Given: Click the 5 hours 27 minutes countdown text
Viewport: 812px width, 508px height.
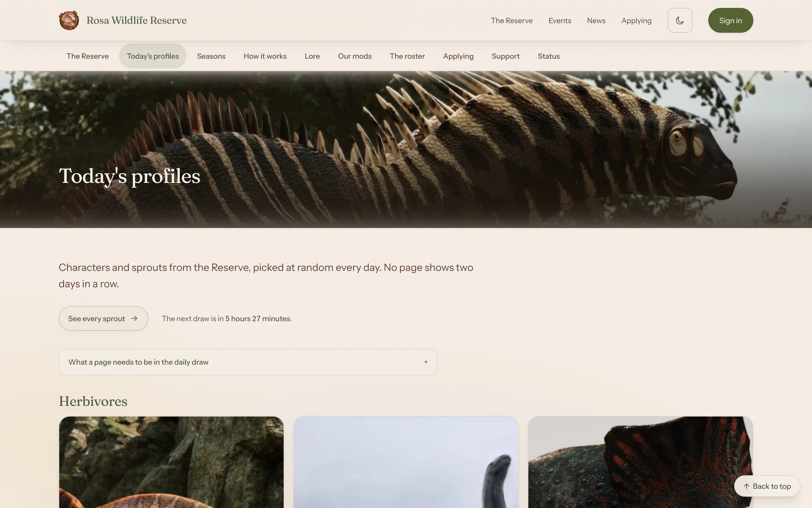Looking at the screenshot, I should [x=258, y=319].
